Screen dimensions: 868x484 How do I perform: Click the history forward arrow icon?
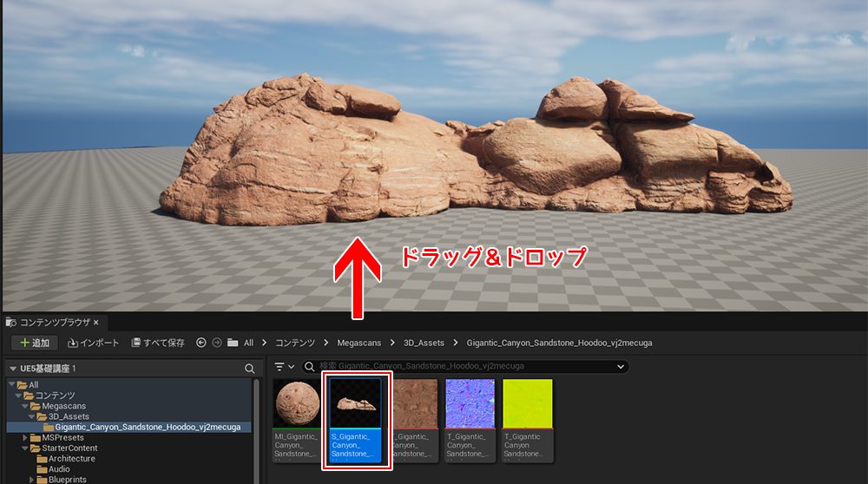[217, 343]
